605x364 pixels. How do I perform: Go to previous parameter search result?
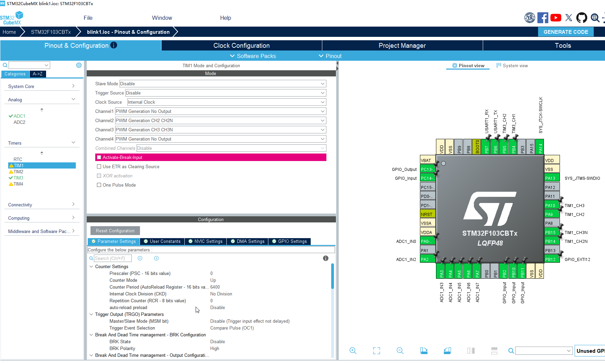tap(140, 258)
